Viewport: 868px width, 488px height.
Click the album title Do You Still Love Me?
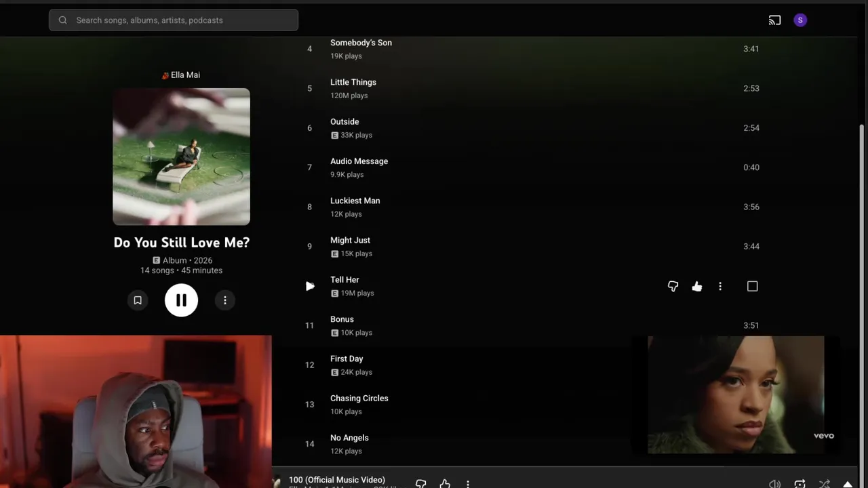pos(181,243)
